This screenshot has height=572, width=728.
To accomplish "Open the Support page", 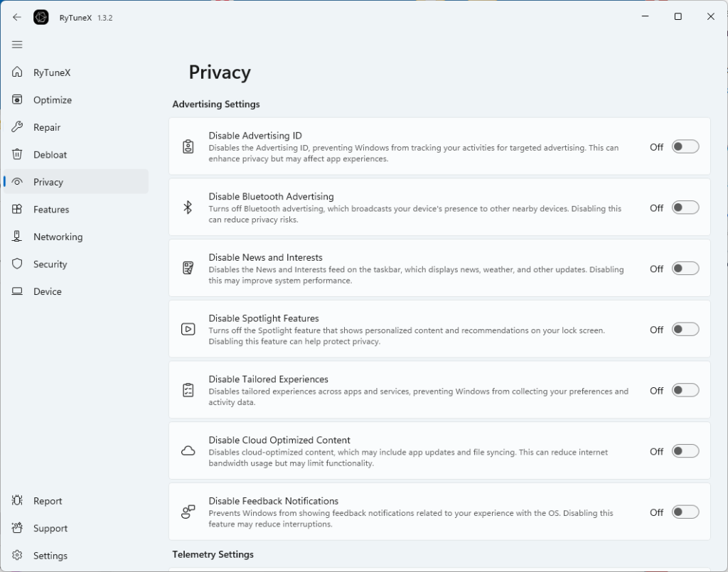I will [50, 529].
